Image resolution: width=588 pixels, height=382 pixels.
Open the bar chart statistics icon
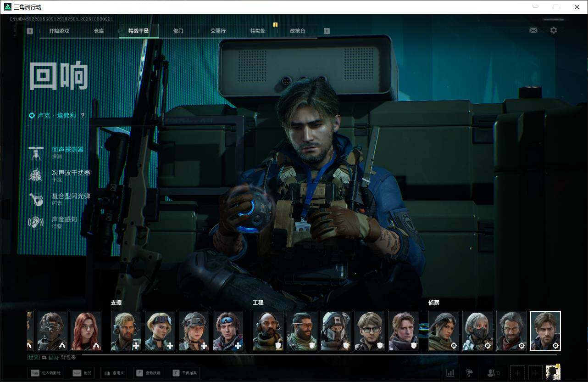click(450, 373)
